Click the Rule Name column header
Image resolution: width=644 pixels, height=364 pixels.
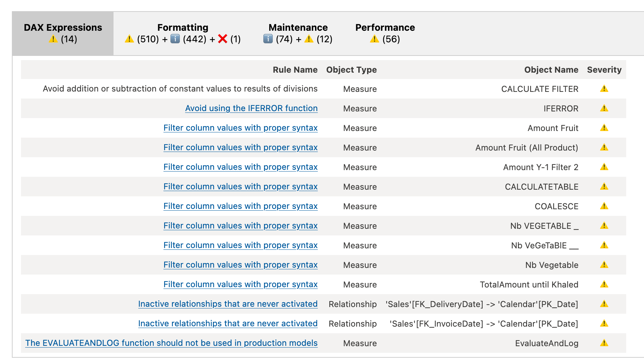pyautogui.click(x=295, y=70)
